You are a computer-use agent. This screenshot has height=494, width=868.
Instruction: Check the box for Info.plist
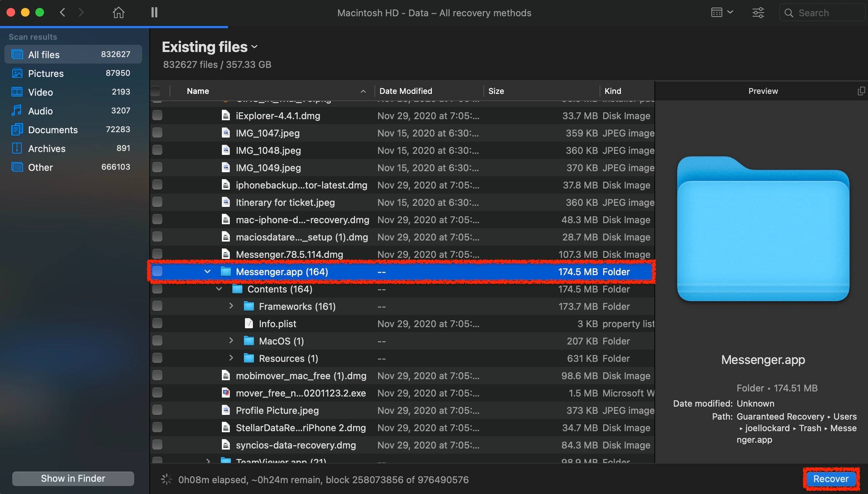[157, 324]
